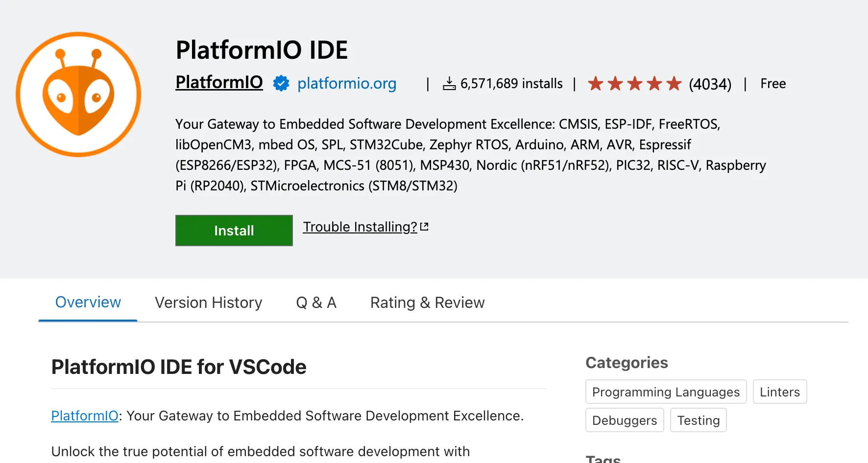
Task: Click the PlatformIO alien head logo
Action: [78, 94]
